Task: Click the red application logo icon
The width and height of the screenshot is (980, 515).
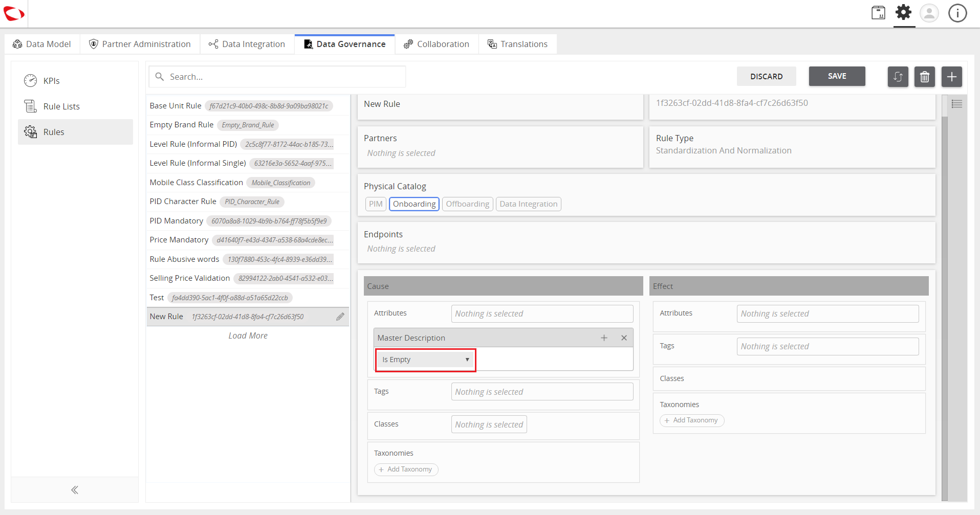Action: pyautogui.click(x=14, y=14)
